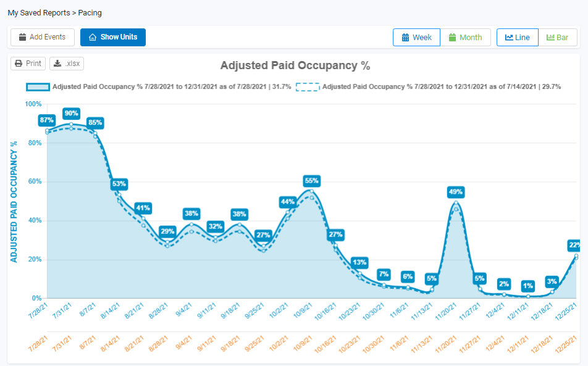Click the green calendar icon on Month button
The image size is (588, 366).
(453, 37)
